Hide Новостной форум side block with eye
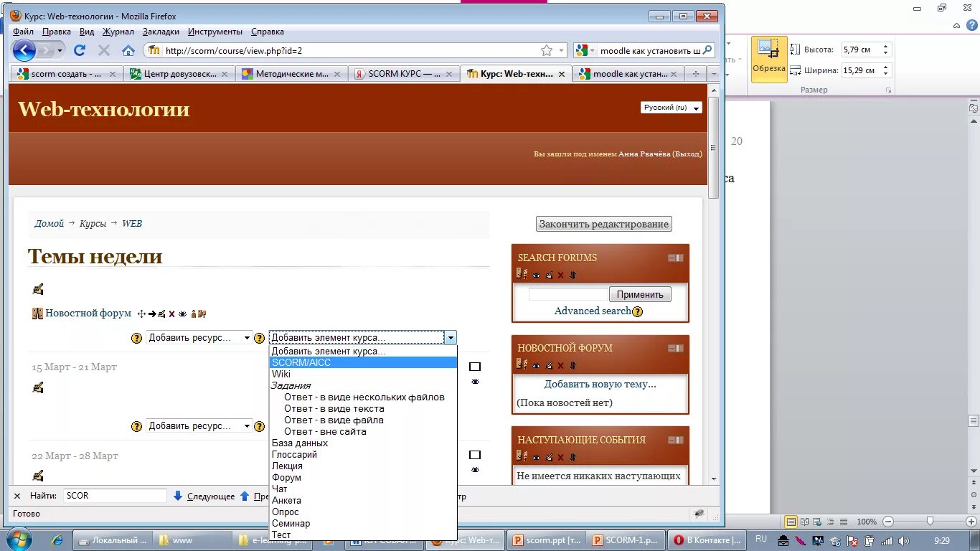The height and width of the screenshot is (551, 980). [x=536, y=365]
